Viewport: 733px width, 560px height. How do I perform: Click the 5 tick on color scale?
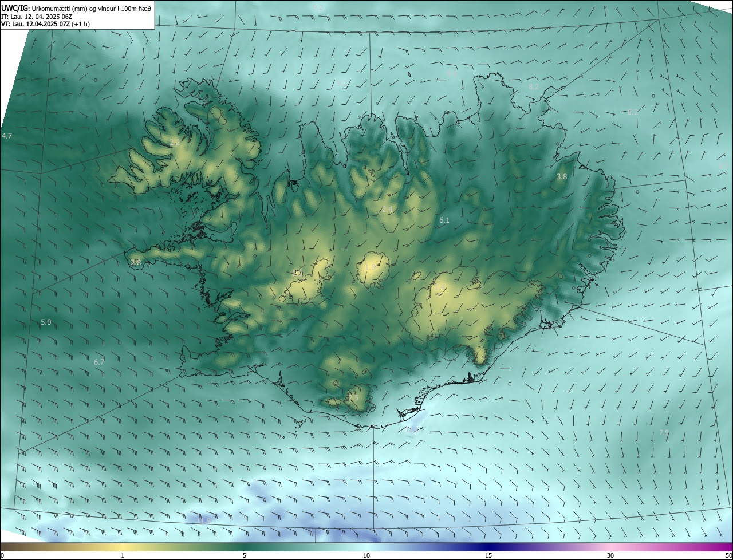click(245, 555)
